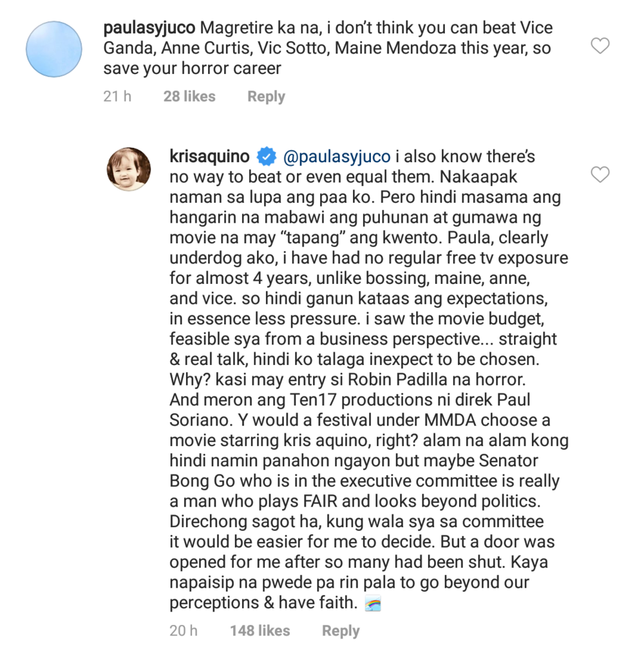Visit the krisaquino username profile

coord(210,156)
